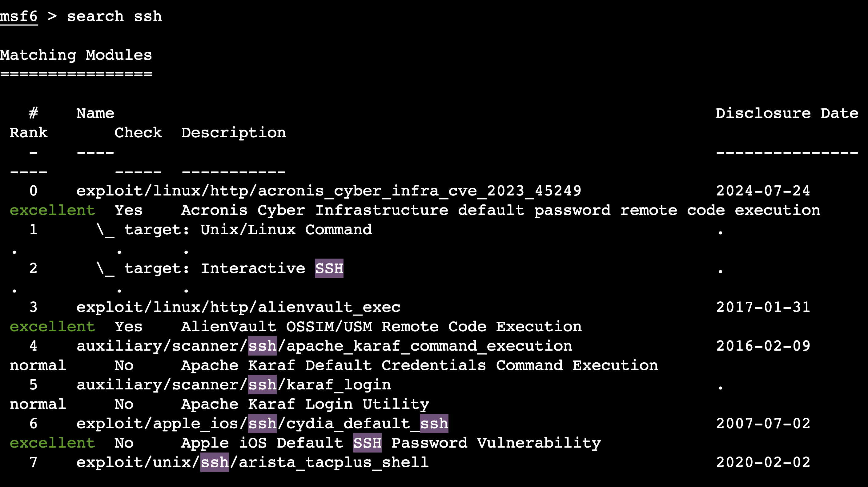Click the 'target: Unix/Linux Command' line
This screenshot has width=868, height=487.
[x=248, y=230]
